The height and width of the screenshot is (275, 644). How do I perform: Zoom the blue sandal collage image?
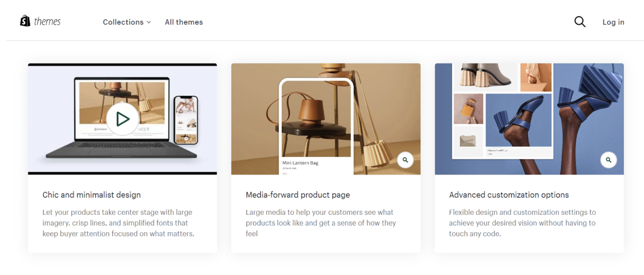608,160
